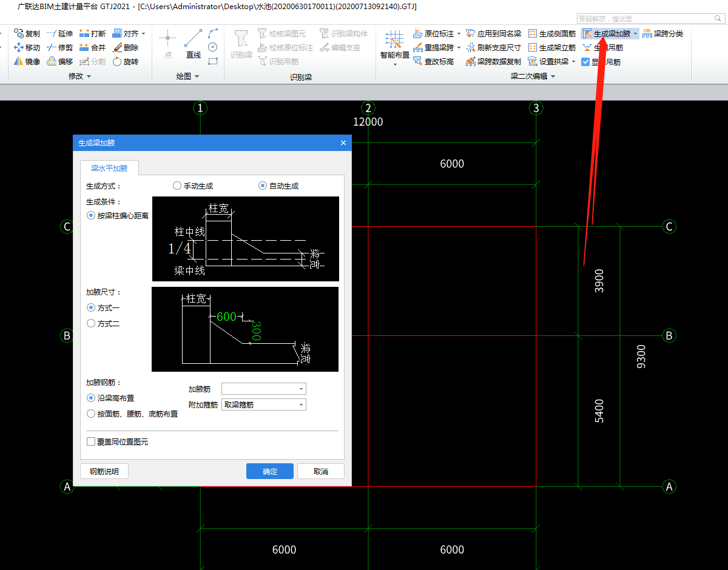
Task: Switch to the 梁水平加腋 tab
Action: click(x=109, y=168)
